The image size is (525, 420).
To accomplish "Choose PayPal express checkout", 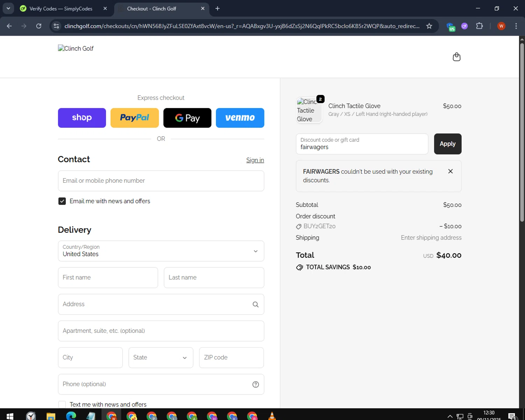I will point(135,118).
